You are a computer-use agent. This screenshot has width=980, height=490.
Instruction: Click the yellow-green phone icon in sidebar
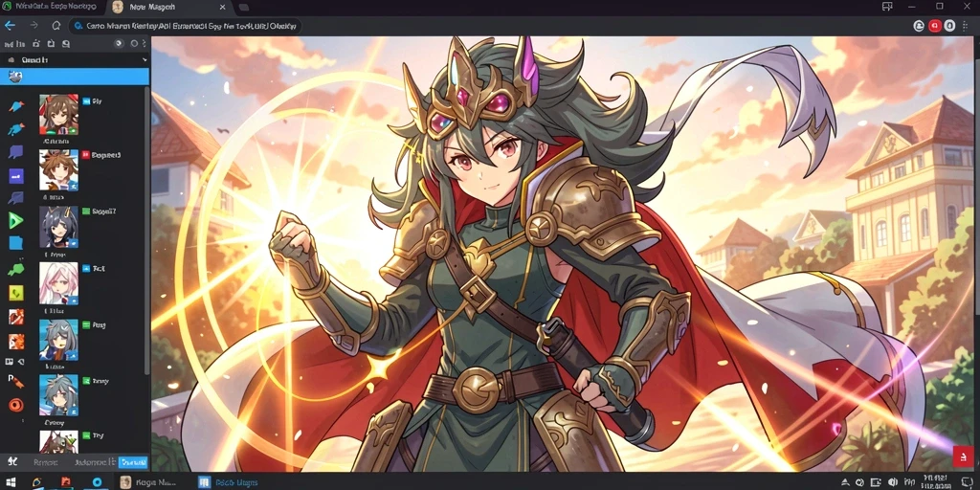[16, 292]
